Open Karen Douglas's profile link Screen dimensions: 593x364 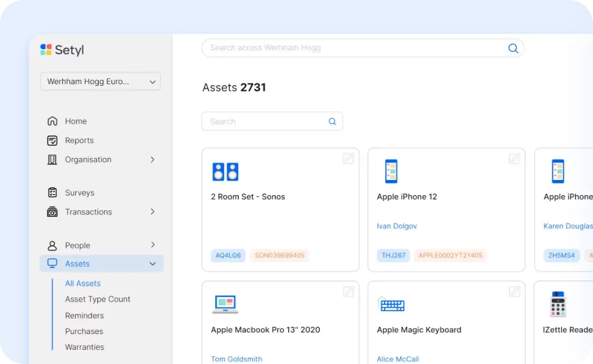point(568,226)
